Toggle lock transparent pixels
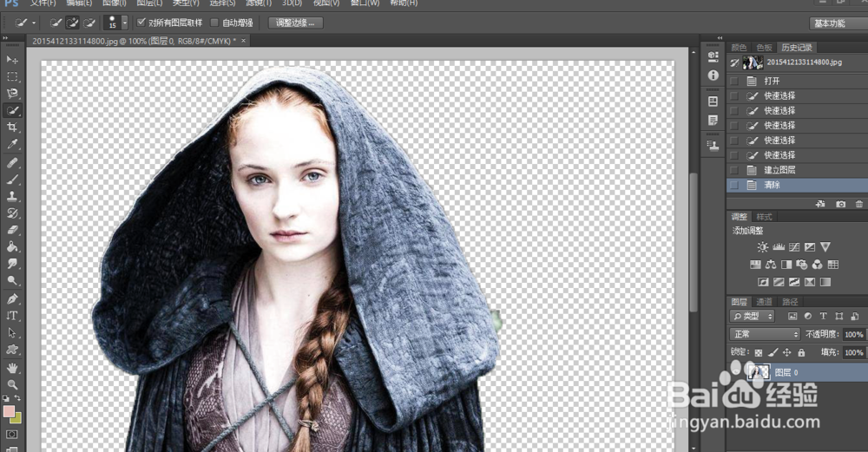The width and height of the screenshot is (868, 452). click(x=759, y=352)
